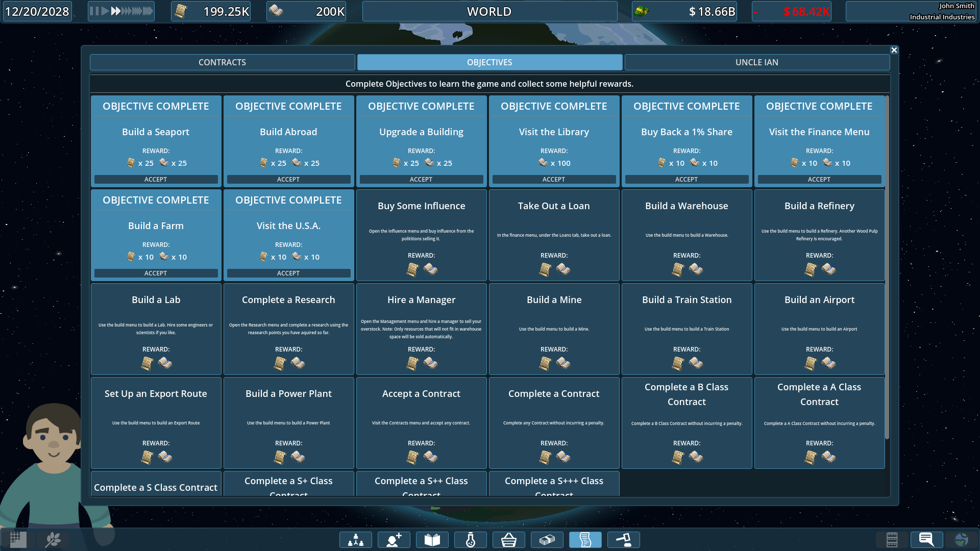Select the Hire a Manager objective
The height and width of the screenshot is (551, 980).
421,329
